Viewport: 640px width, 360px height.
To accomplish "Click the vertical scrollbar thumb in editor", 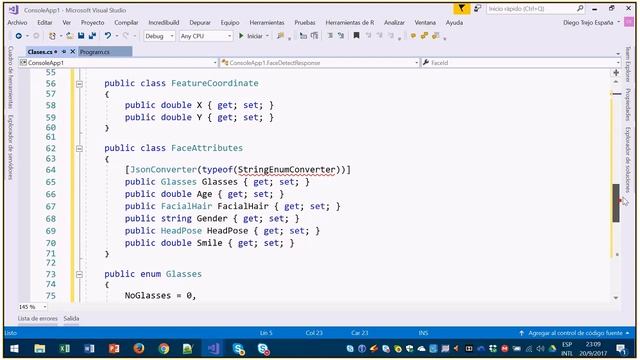I will click(x=616, y=203).
